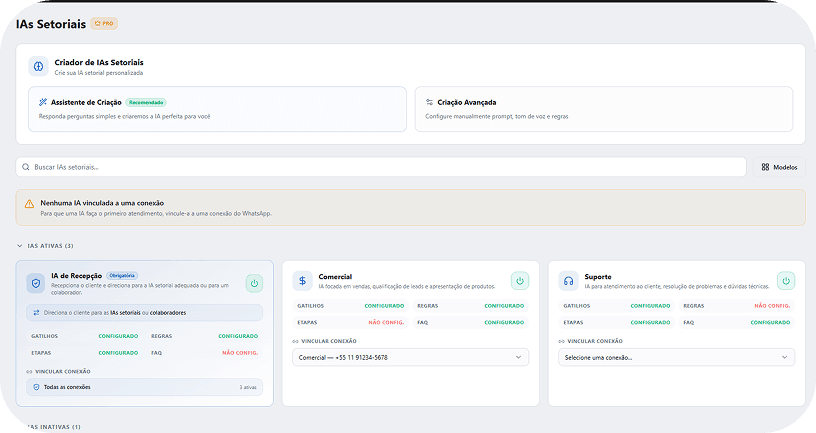
Task: Open FAQ row in IA de Recepção
Action: click(205, 353)
